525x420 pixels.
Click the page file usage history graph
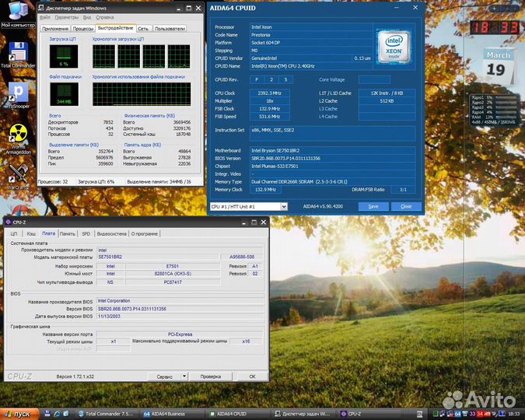pyautogui.click(x=142, y=94)
